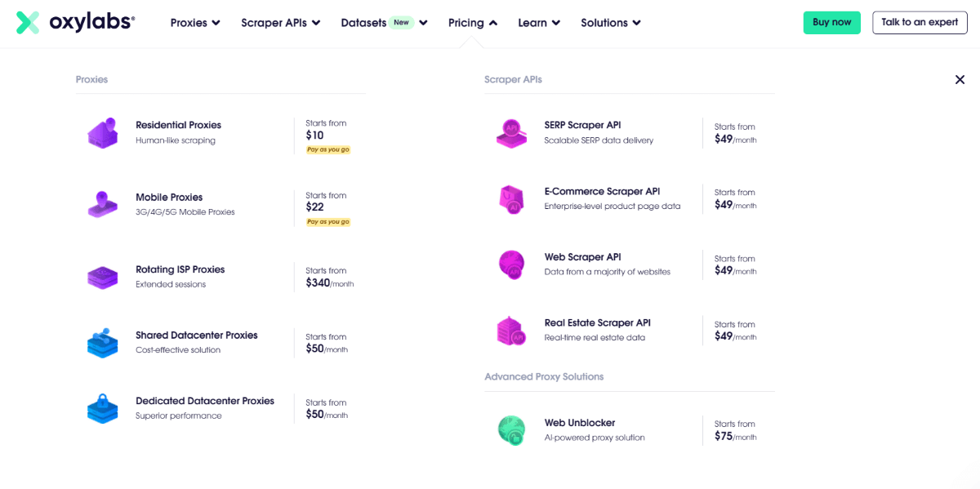Click the Real Estate Scraper API icon
This screenshot has width=980, height=489.
(x=511, y=330)
